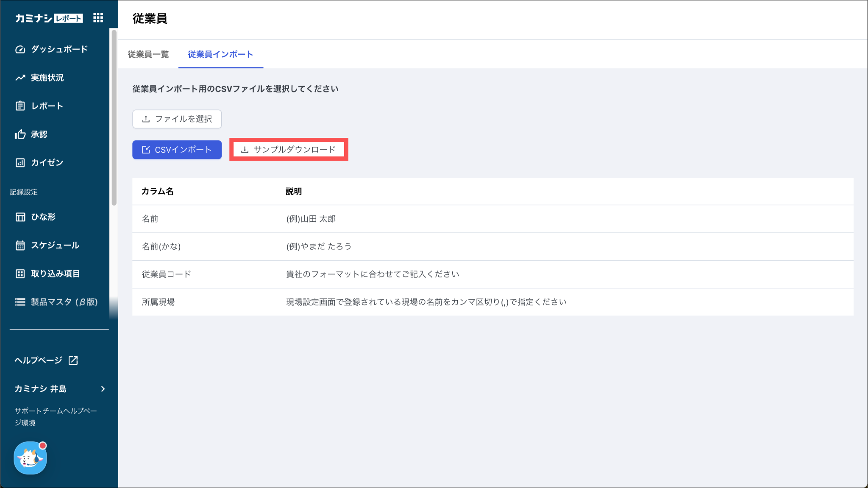
Task: Select the 従業員インポート tab
Action: 220,54
